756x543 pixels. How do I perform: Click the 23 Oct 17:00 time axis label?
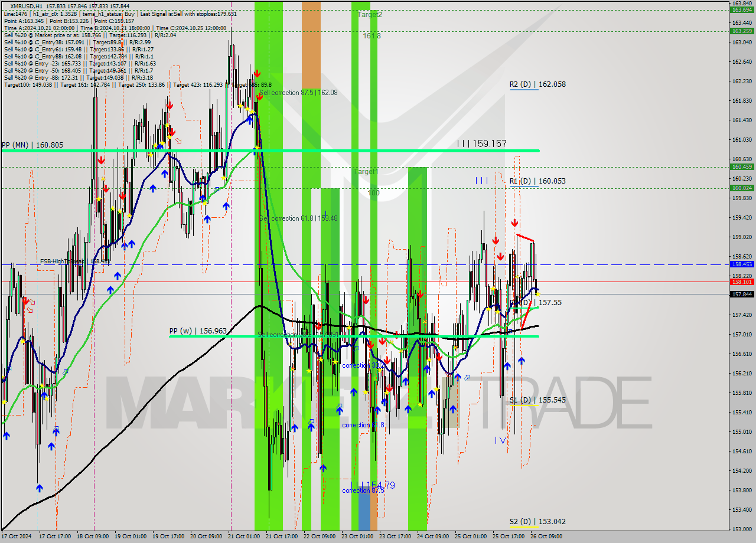coord(394,537)
